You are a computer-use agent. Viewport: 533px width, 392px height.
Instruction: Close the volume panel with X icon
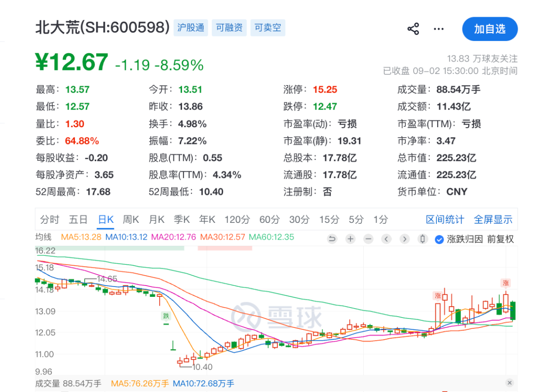[x=509, y=383]
